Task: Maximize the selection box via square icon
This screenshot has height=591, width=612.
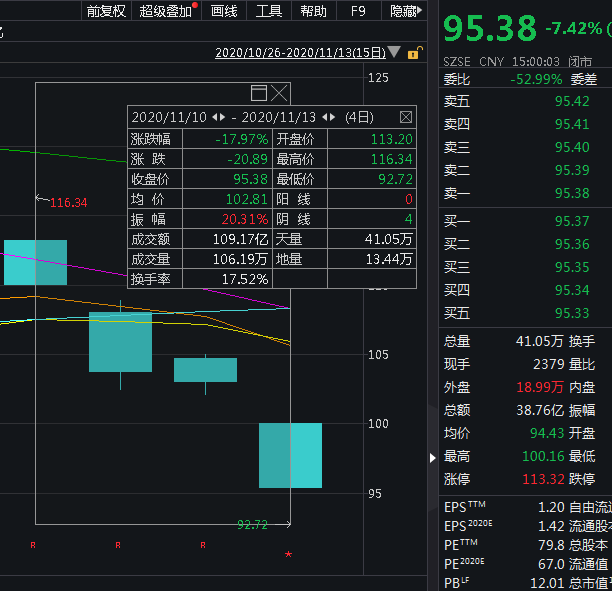Action: [259, 93]
